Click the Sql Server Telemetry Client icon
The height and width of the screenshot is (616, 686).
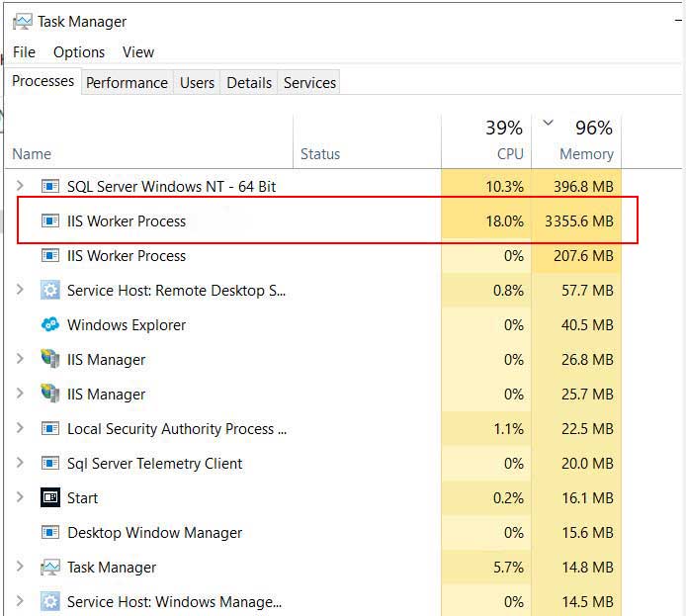[50, 463]
